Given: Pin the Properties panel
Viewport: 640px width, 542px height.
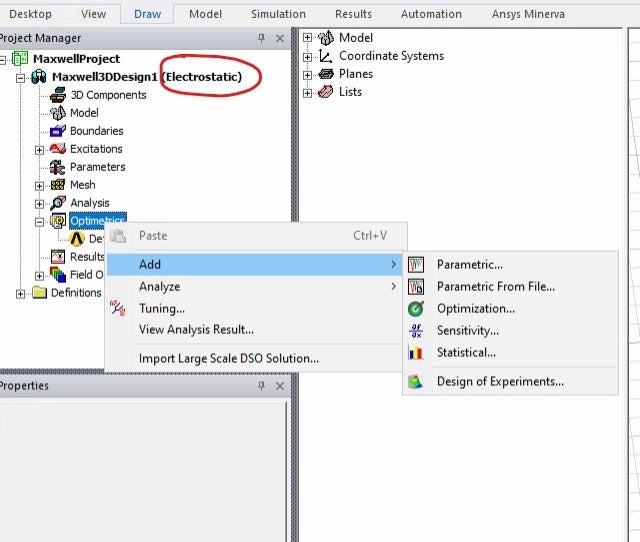Looking at the screenshot, I should pyautogui.click(x=261, y=386).
